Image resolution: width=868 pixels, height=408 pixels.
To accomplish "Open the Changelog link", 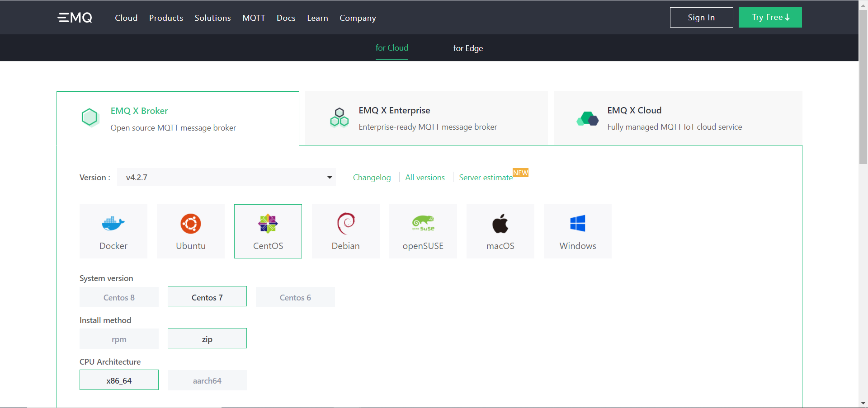I will pyautogui.click(x=372, y=178).
